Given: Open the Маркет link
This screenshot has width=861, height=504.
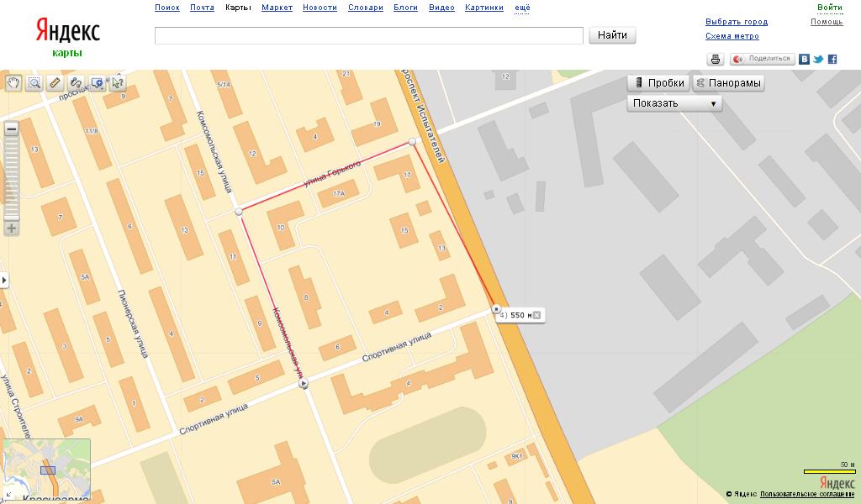Looking at the screenshot, I should click(x=277, y=8).
